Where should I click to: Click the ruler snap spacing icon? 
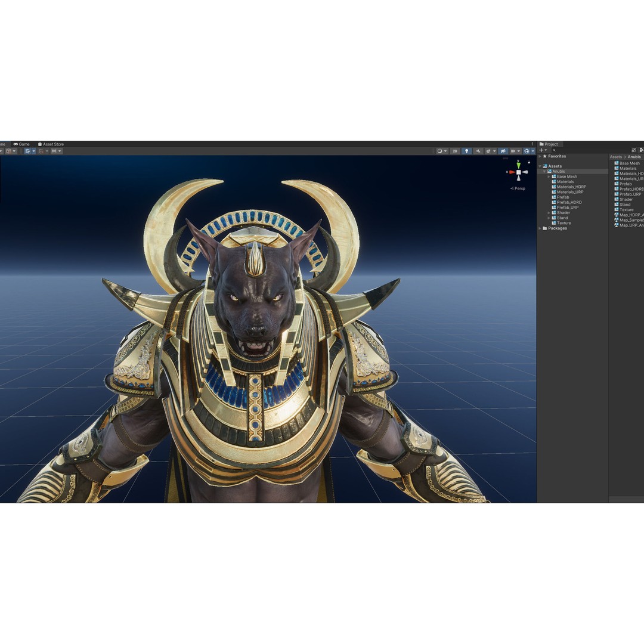54,151
